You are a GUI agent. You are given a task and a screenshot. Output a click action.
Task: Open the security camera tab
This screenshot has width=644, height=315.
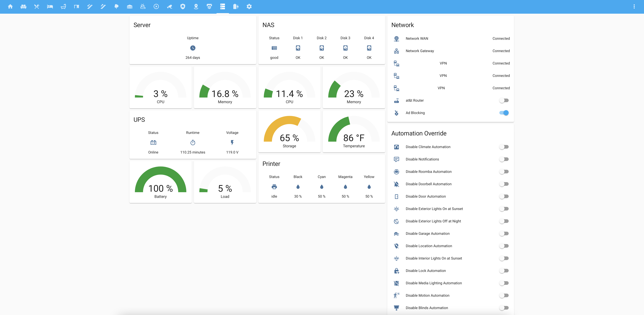pos(170,6)
